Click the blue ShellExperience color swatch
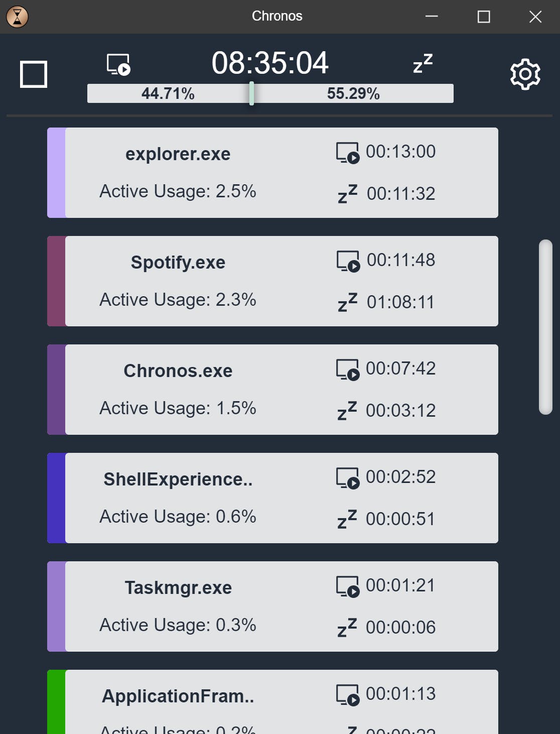560x734 pixels. [56, 498]
